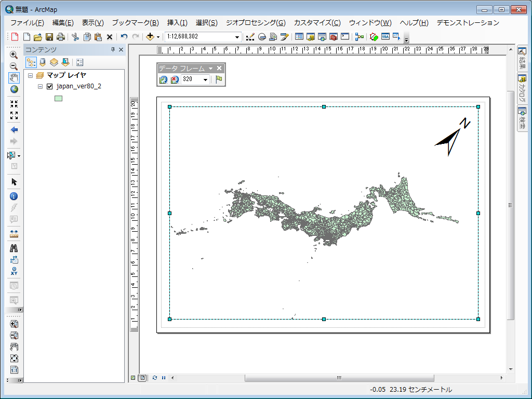532x399 pixels.
Task: Open the ジオプロセシング(G) menu
Action: (x=256, y=23)
